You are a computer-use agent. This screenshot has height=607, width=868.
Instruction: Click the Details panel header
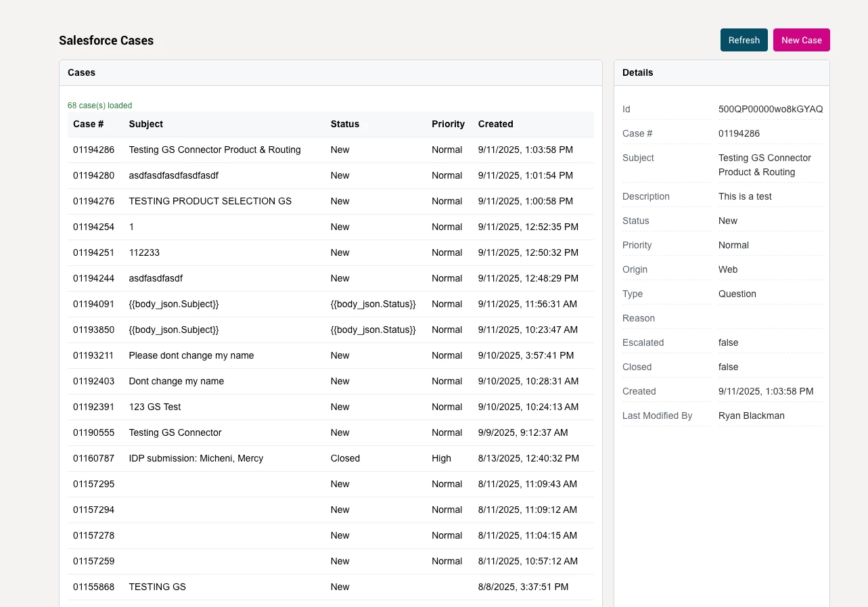click(722, 73)
